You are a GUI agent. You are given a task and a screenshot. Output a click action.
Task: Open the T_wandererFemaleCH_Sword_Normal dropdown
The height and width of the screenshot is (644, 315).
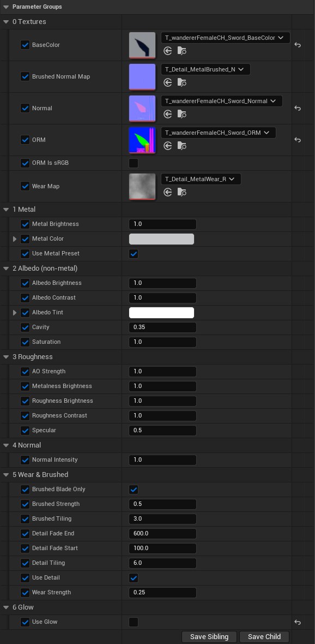[x=221, y=101]
